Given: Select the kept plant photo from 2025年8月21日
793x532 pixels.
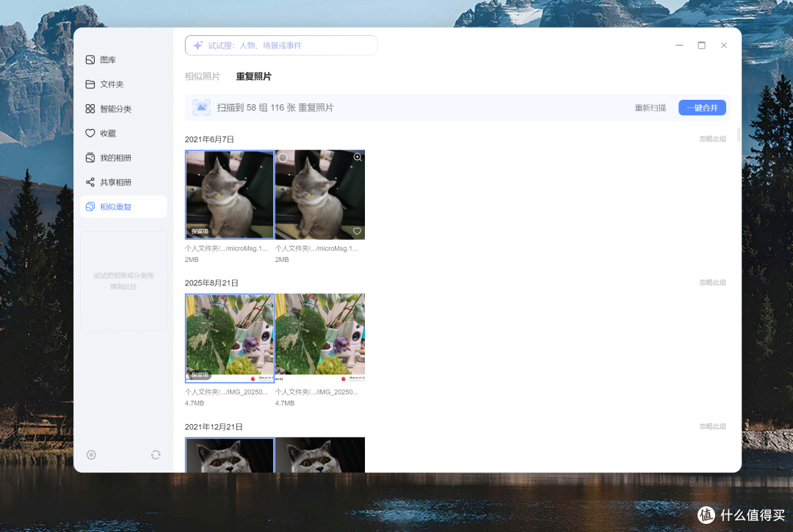Looking at the screenshot, I should click(230, 338).
